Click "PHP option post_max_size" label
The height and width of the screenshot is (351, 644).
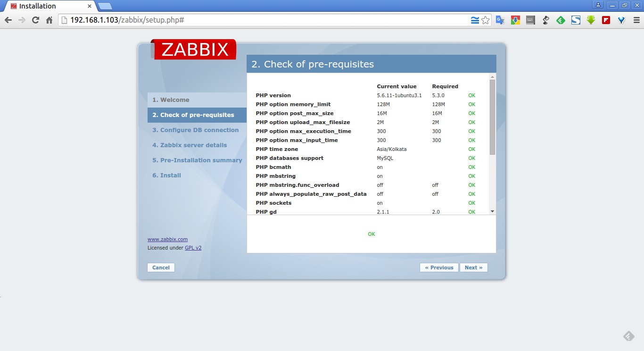click(x=295, y=113)
